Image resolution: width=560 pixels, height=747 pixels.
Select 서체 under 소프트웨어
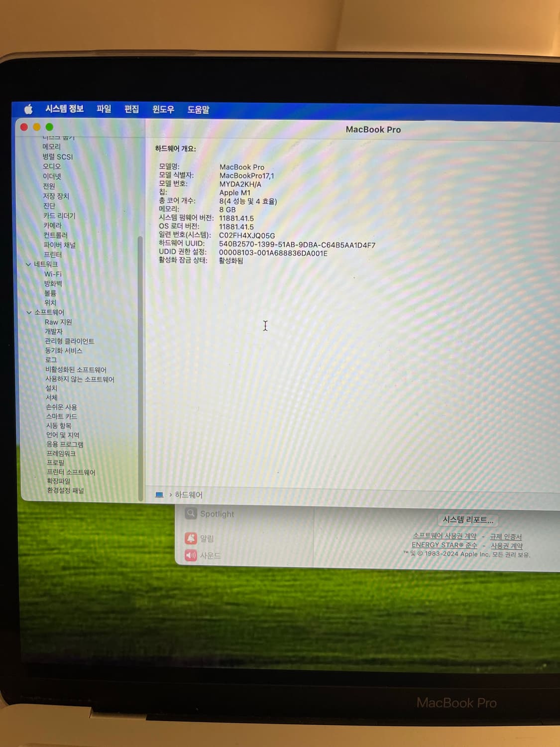coord(52,398)
